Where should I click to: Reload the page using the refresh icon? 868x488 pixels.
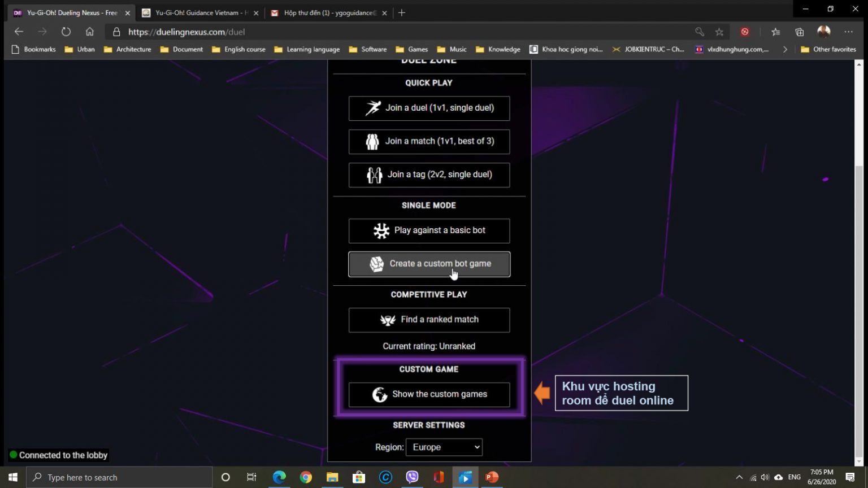[66, 32]
